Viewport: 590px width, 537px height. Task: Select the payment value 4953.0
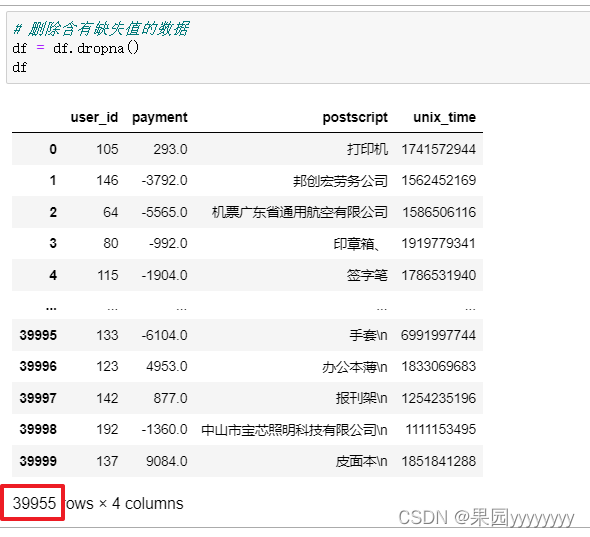pyautogui.click(x=167, y=367)
